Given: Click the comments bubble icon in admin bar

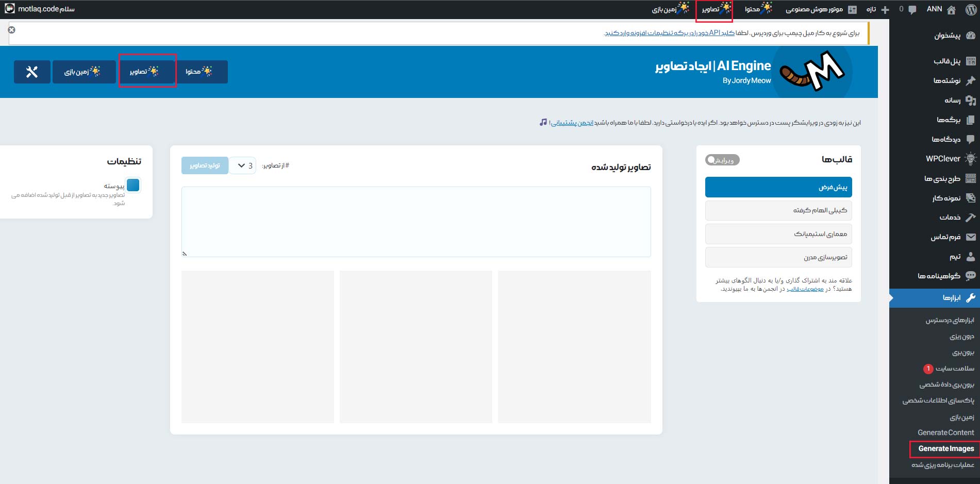Looking at the screenshot, I should point(912,9).
